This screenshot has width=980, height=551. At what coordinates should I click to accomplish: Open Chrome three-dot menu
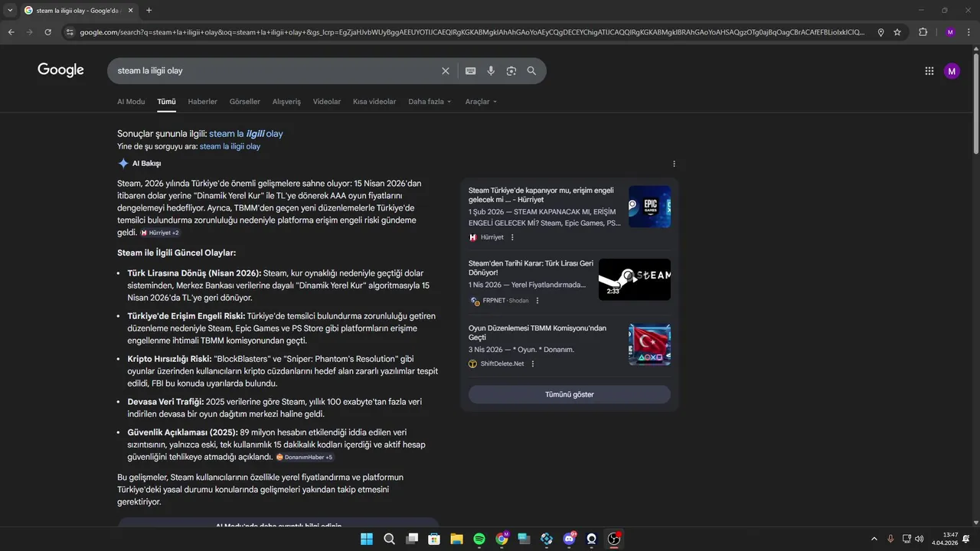click(x=969, y=32)
